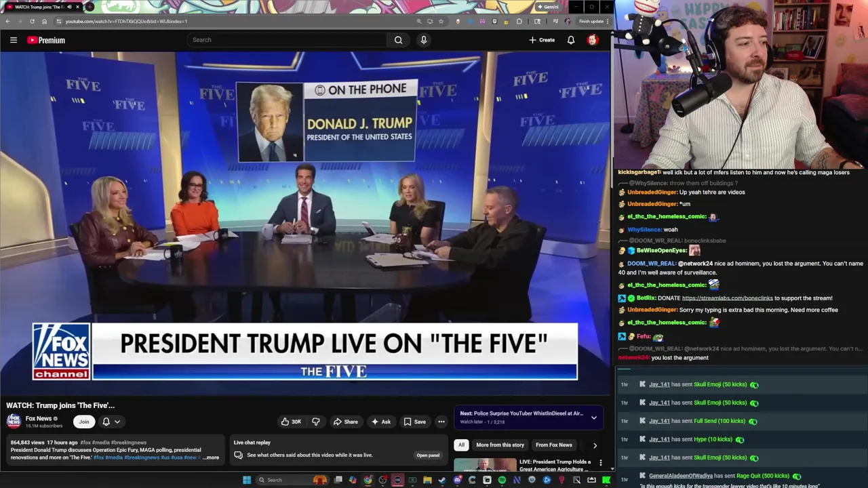868x488 pixels.
Task: Open Excel from the taskbar
Action: click(x=412, y=480)
